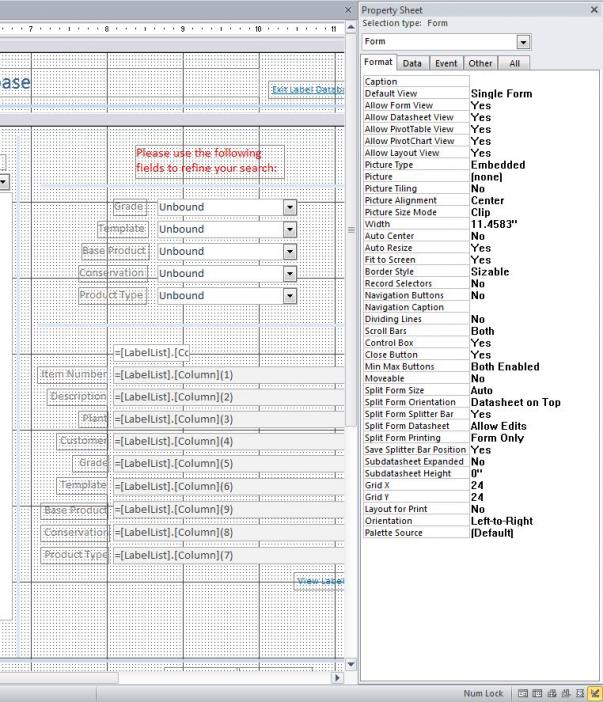Screen dimensions: 603x702
Task: Click the form's vertical scroll down arrow
Action: (x=351, y=664)
